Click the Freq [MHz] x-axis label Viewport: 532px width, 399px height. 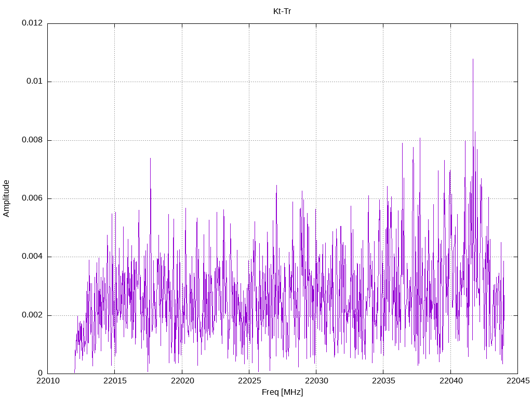pyautogui.click(x=282, y=392)
